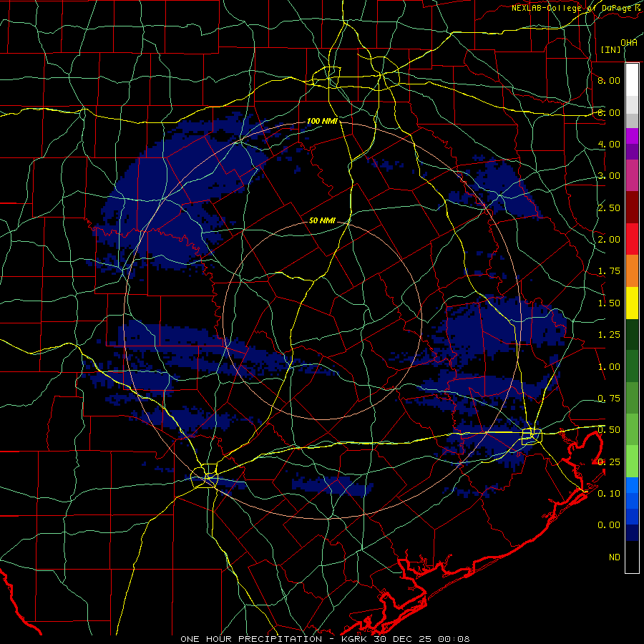
Task: Click the NEXLAB-College of DuPage credit text
Action: [x=575, y=8]
